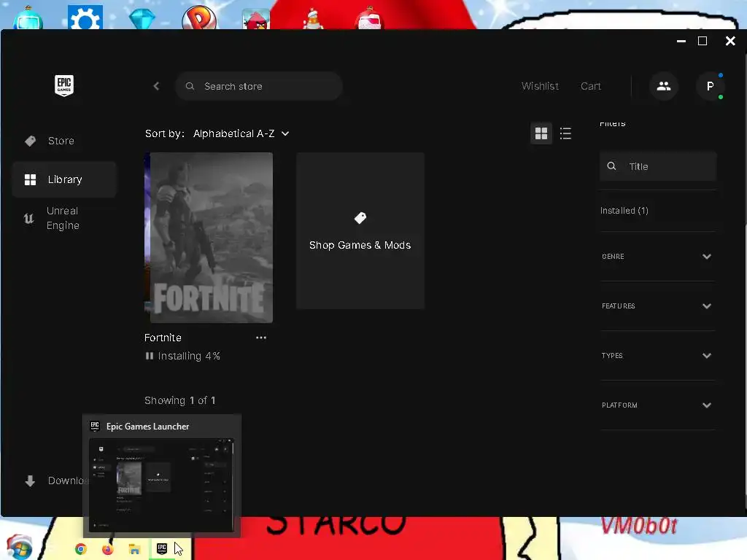The width and height of the screenshot is (747, 560).
Task: Open the friends list icon
Action: click(x=663, y=86)
